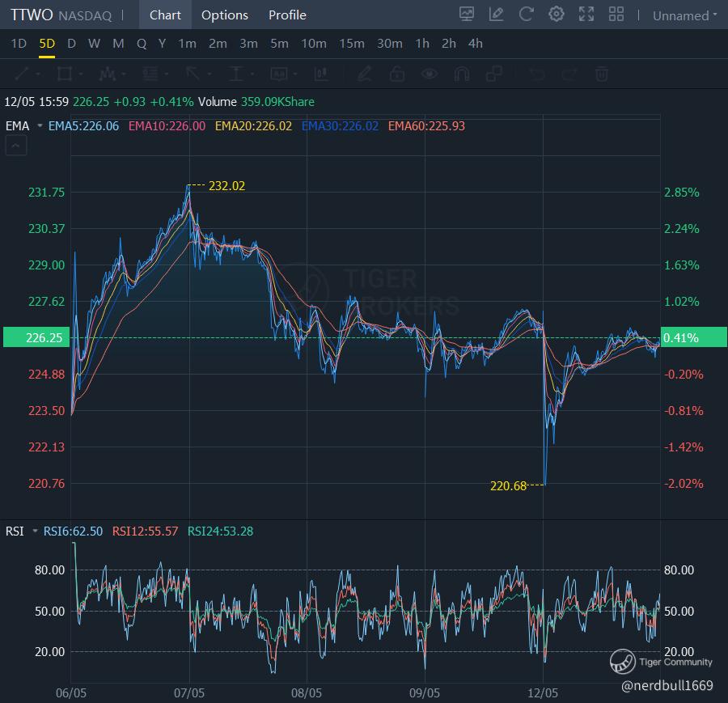
Task: Redo the last drawing action
Action: tap(569, 74)
